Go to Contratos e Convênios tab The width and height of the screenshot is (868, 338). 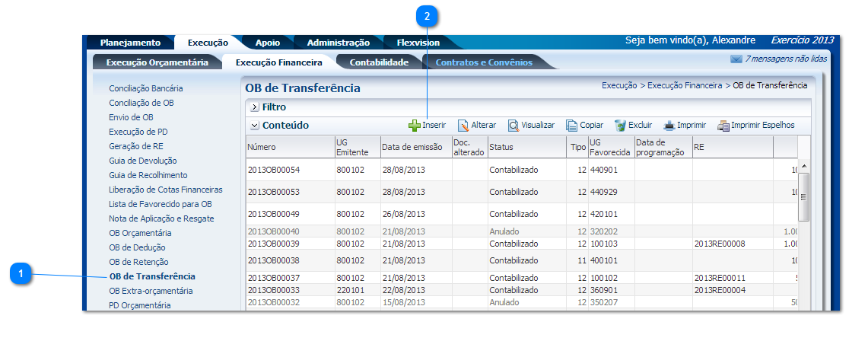(x=484, y=62)
